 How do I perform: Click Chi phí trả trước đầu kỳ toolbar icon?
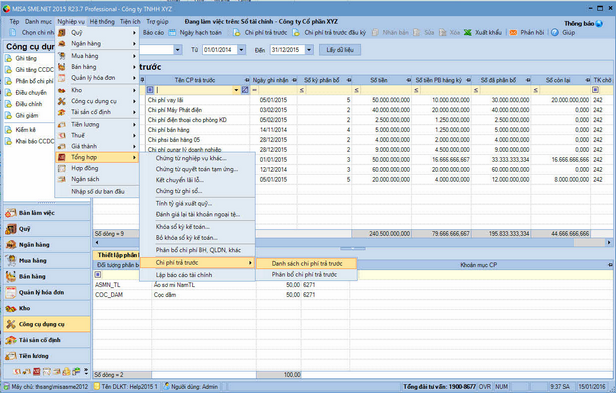pyautogui.click(x=296, y=33)
